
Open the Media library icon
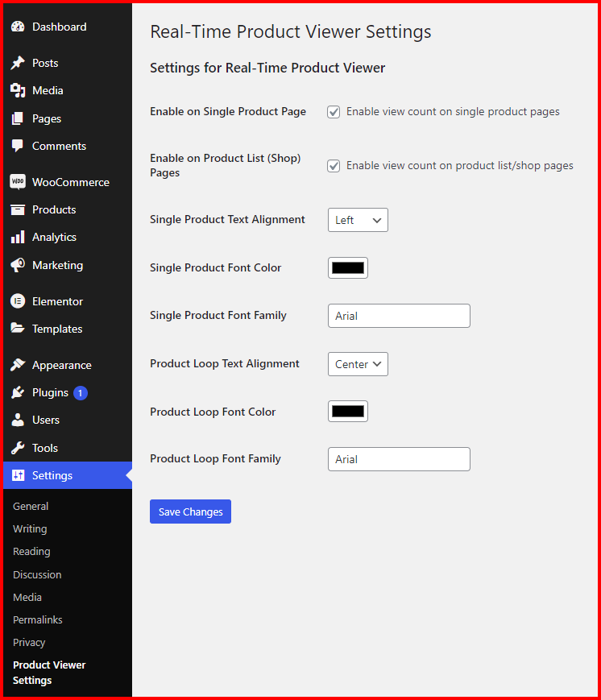pos(18,90)
